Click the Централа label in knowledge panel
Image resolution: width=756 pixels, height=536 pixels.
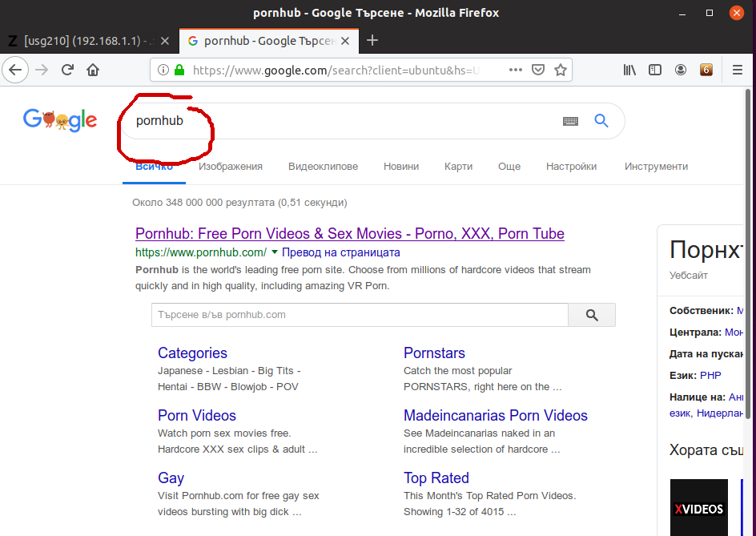point(696,332)
